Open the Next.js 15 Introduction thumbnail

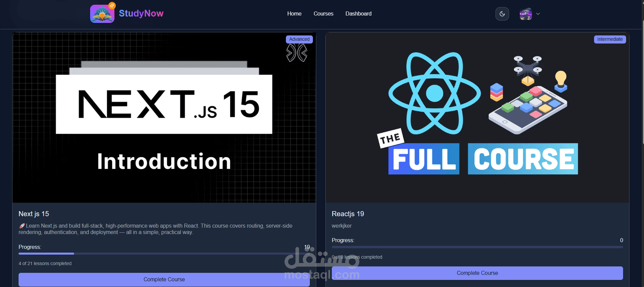(164, 117)
